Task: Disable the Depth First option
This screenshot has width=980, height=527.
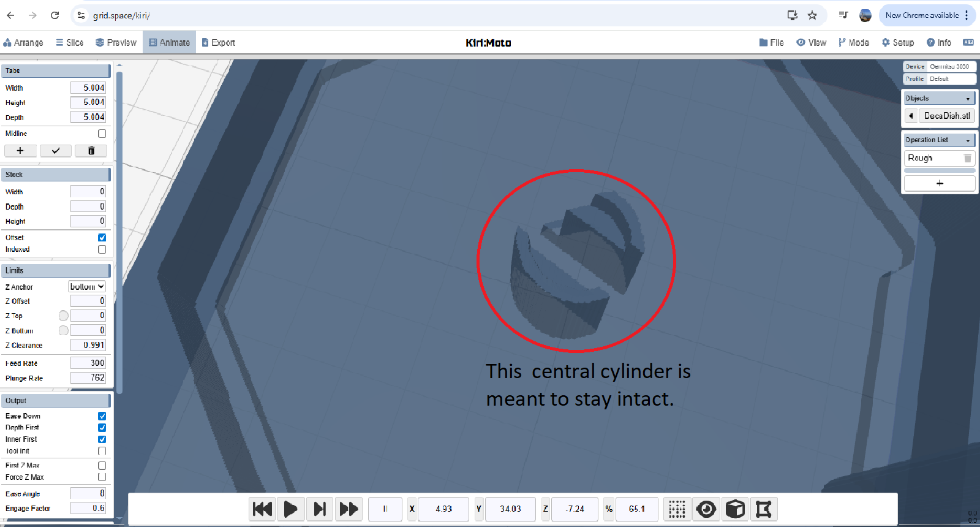Action: (102, 428)
